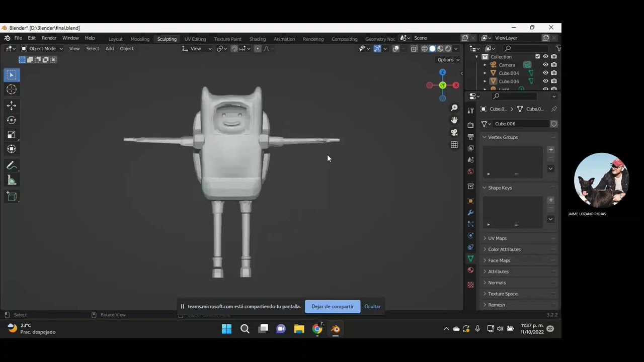Switch to the Modeling workspace tab
The width and height of the screenshot is (644, 362).
click(140, 39)
